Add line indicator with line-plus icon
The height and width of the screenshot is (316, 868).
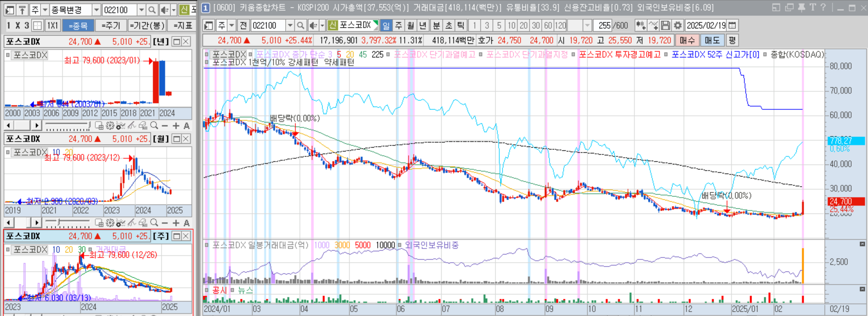point(653,25)
